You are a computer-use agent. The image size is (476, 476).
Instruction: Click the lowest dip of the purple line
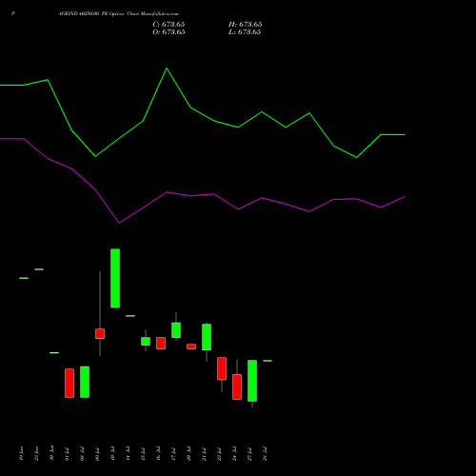[x=119, y=223]
